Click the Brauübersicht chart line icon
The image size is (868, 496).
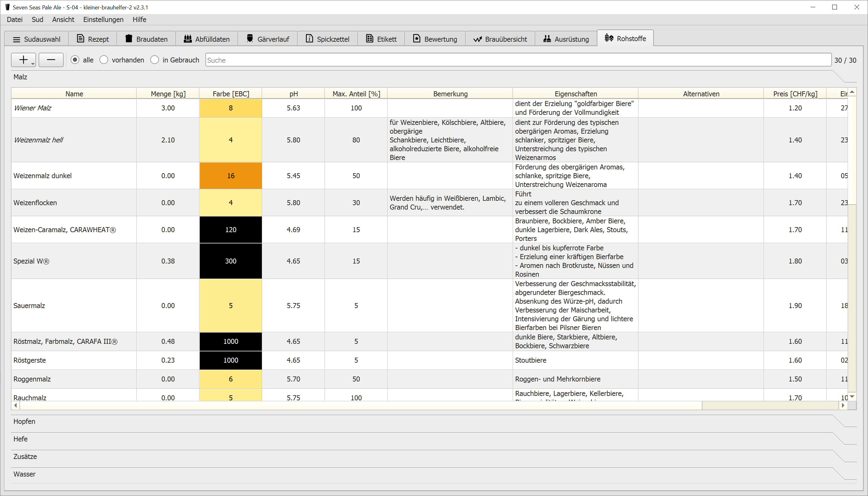pos(477,39)
